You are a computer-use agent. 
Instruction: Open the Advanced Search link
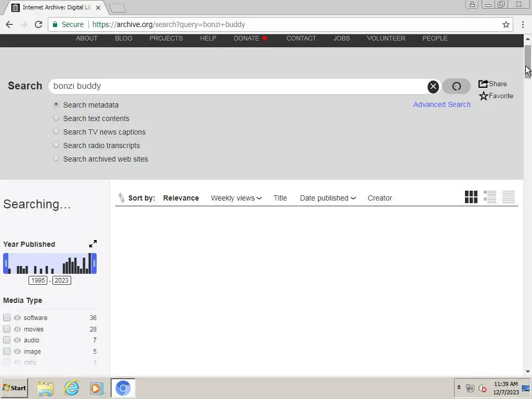coord(442,104)
